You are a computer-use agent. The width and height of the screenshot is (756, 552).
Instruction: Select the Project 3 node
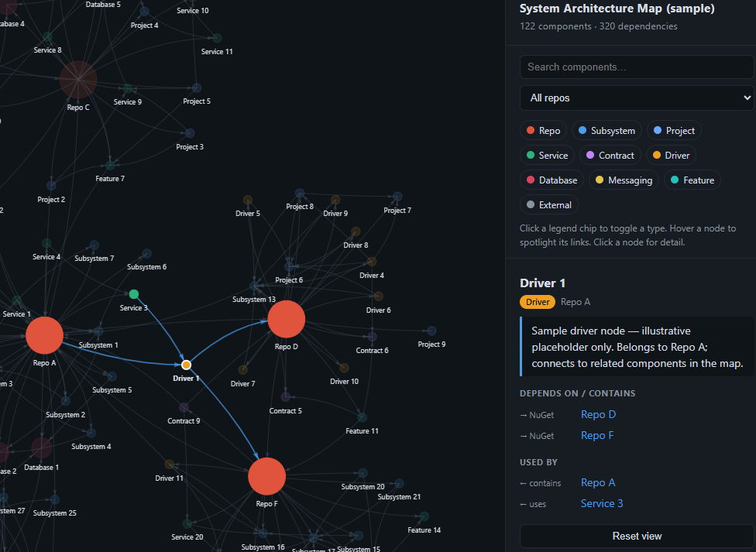point(190,133)
